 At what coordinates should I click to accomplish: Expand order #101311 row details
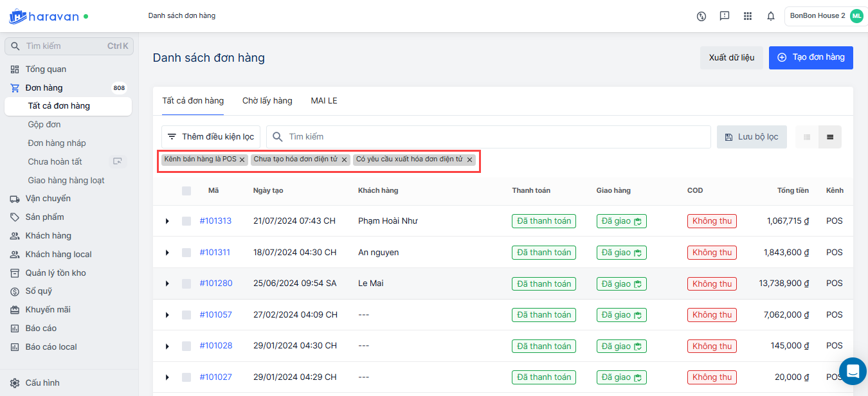[167, 253]
